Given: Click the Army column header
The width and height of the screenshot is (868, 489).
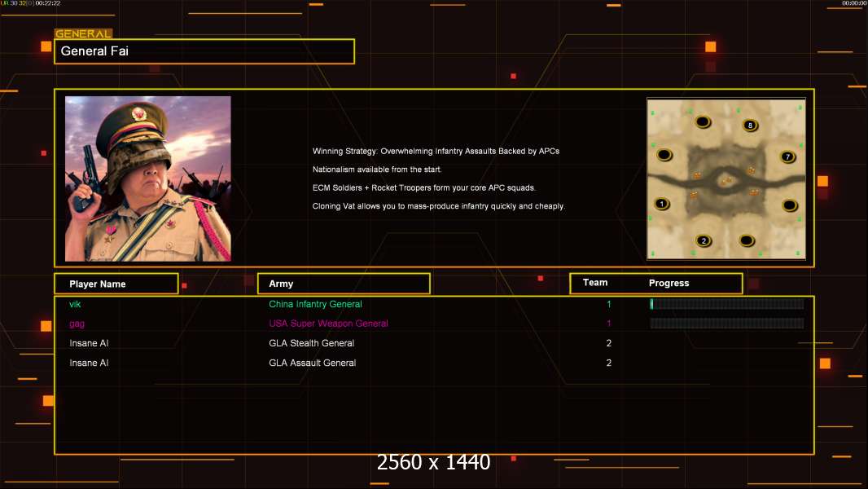Looking at the screenshot, I should pyautogui.click(x=344, y=284).
